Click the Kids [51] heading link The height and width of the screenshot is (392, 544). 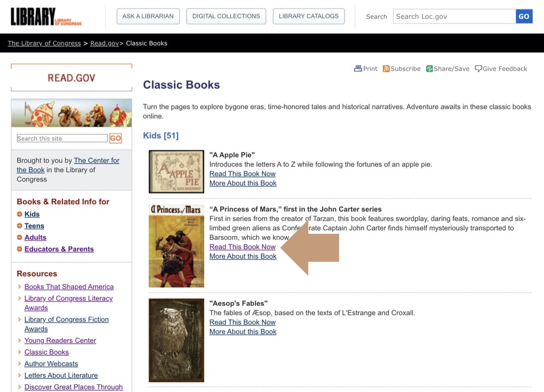click(x=161, y=136)
